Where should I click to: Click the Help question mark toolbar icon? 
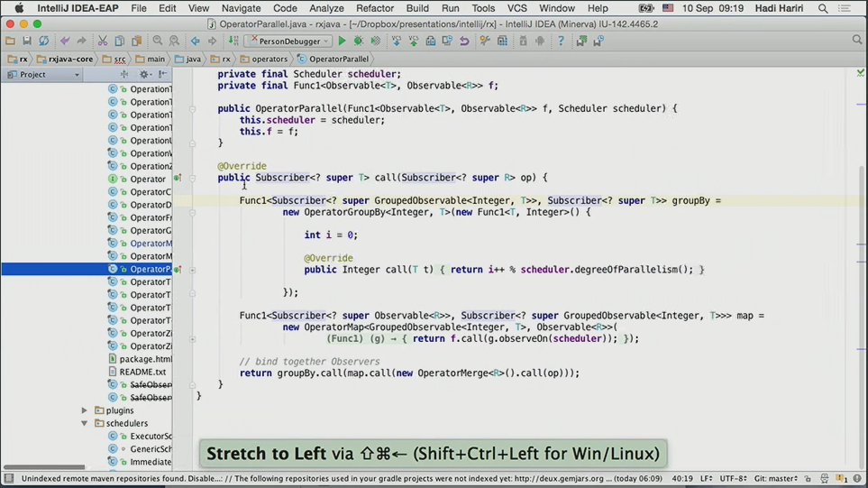point(561,41)
